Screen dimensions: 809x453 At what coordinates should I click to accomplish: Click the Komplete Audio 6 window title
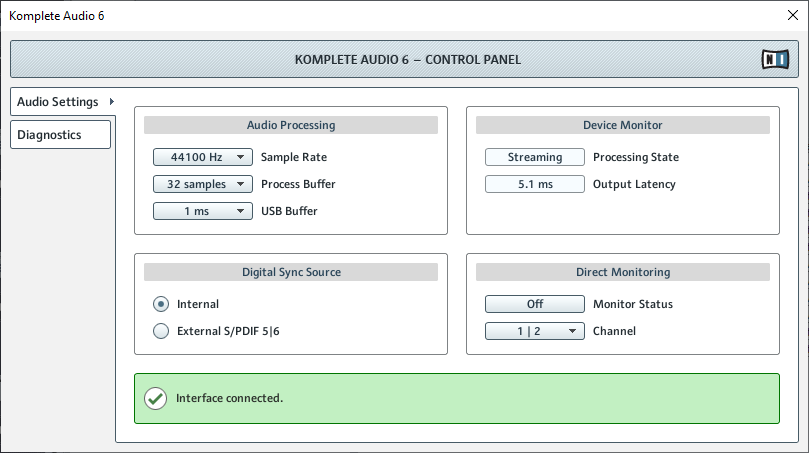point(57,16)
